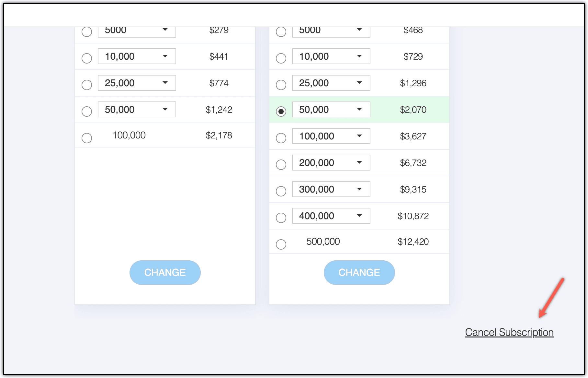
Task: Open the 10,000 dropdown priced $441
Action: coord(137,56)
